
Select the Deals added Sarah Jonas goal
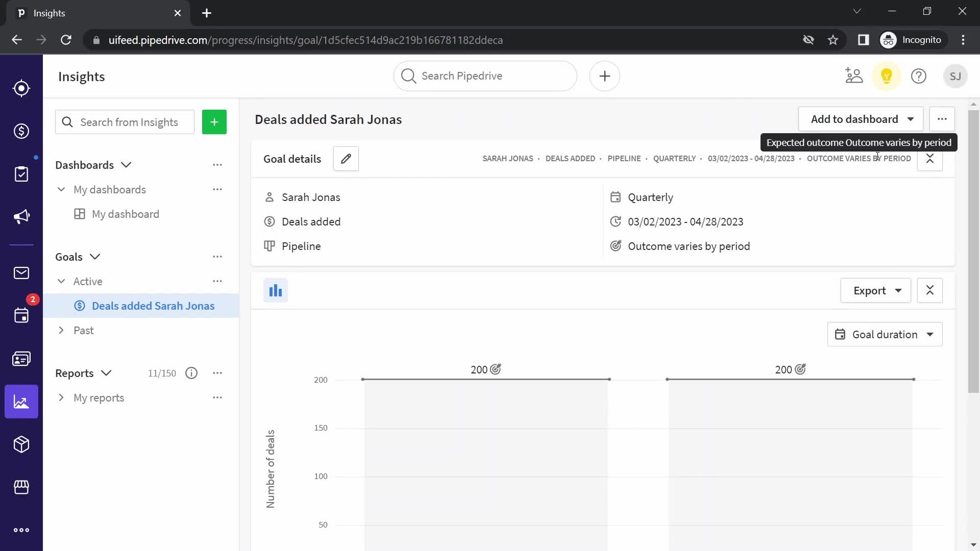(x=154, y=306)
